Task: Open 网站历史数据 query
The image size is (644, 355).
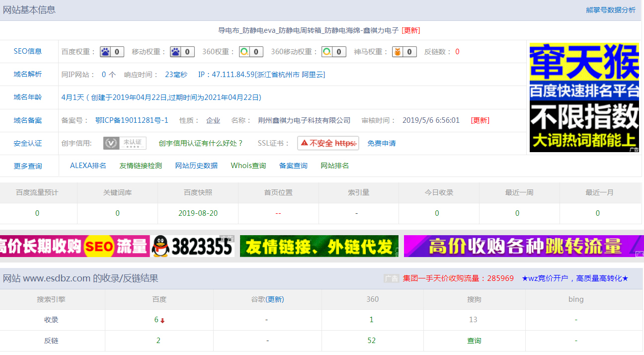Action: (x=196, y=166)
